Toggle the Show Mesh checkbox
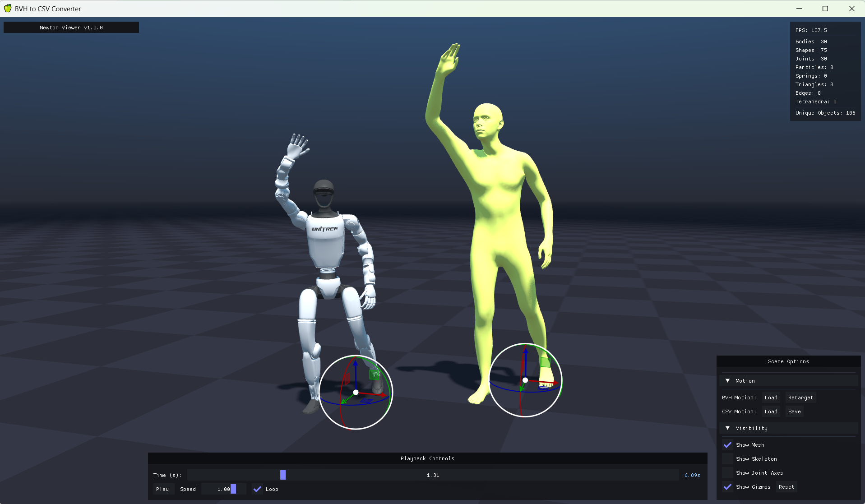Screen dimensions: 865x504 (727, 445)
